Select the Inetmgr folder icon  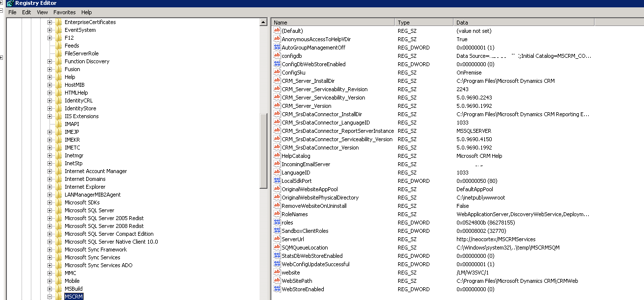[59, 155]
